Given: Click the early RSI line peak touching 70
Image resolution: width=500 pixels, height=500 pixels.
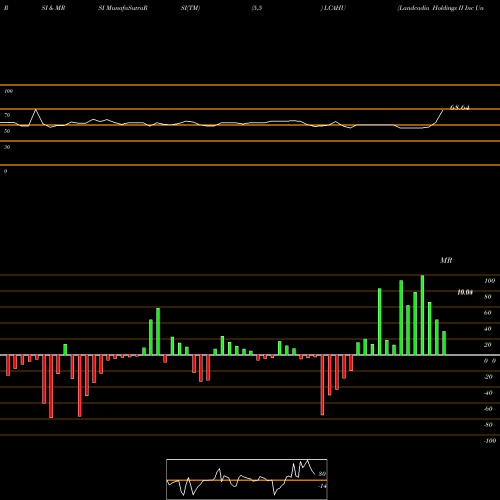Looking at the screenshot, I should tap(36, 110).
